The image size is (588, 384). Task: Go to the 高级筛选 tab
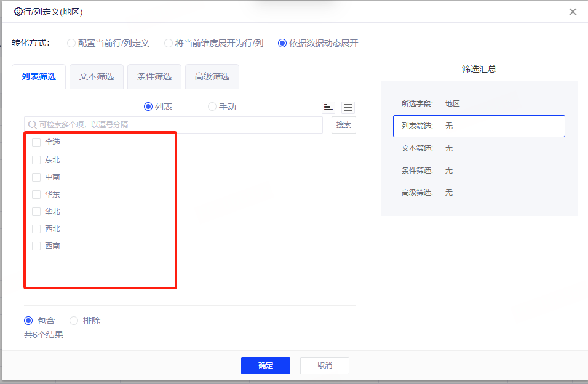click(x=212, y=77)
